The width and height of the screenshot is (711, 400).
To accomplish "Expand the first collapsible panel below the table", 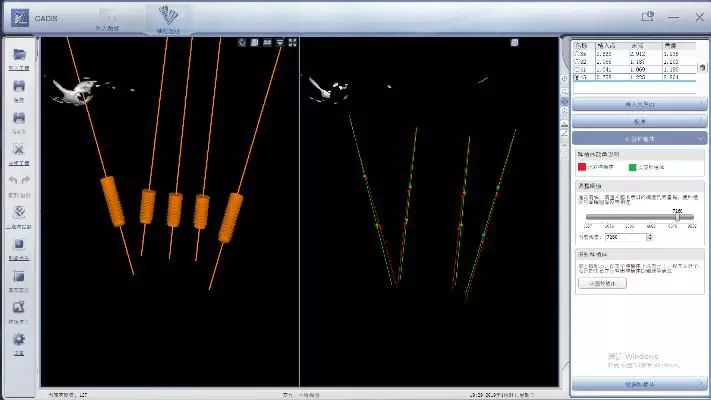I will click(x=639, y=103).
